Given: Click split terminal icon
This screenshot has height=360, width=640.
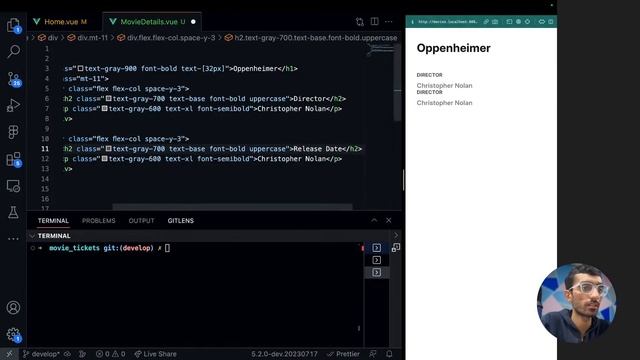Looking at the screenshot, I should pyautogui.click(x=396, y=247).
